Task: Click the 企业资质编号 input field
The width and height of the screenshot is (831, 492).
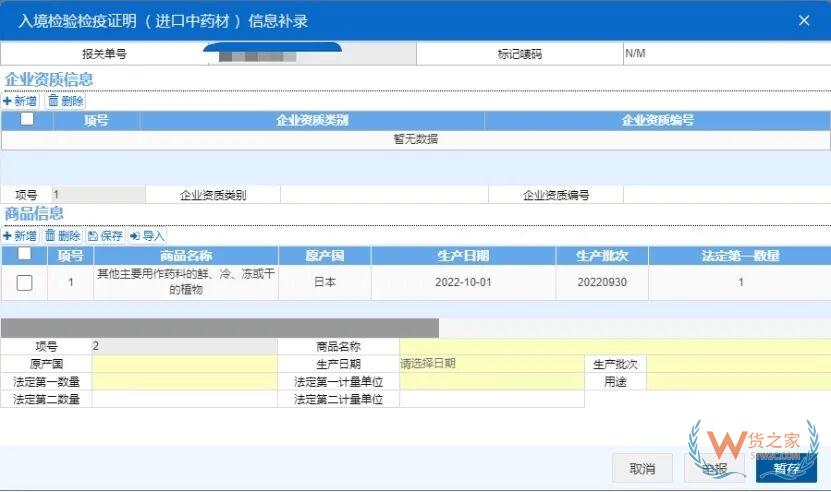Action: pos(727,195)
